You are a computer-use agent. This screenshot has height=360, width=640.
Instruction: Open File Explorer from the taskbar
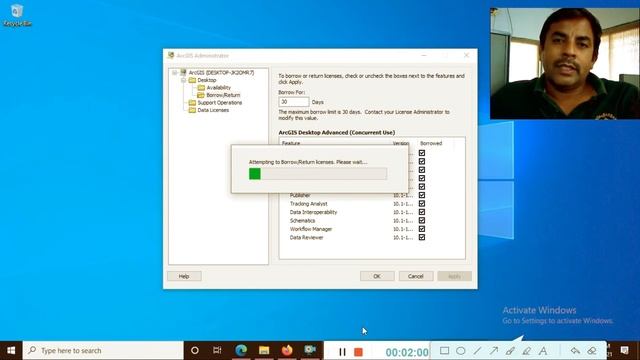pyautogui.click(x=264, y=351)
